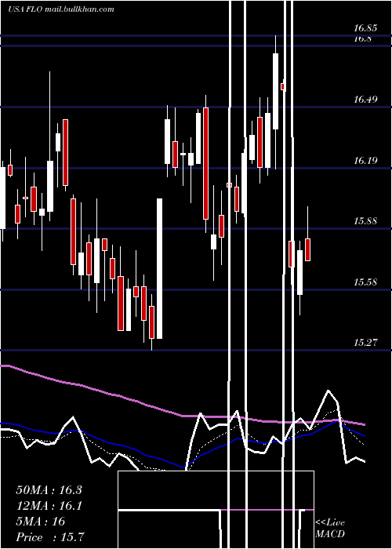Select the 15.58 price level label
This screenshot has width=392, height=549.
click(x=365, y=282)
